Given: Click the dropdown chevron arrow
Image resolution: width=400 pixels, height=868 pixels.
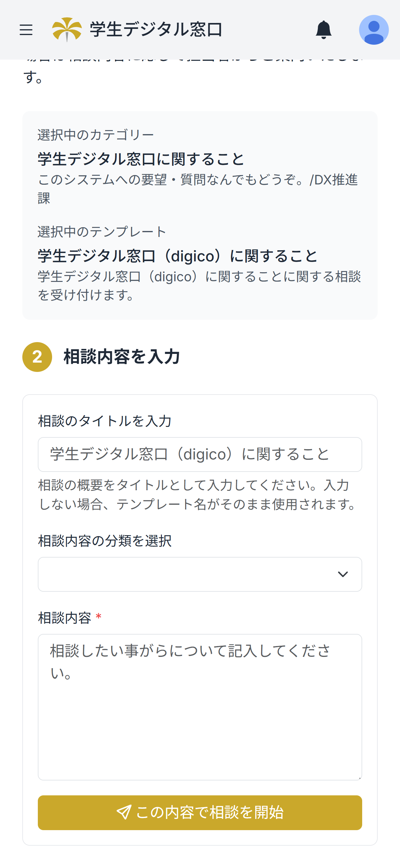Looking at the screenshot, I should click(x=343, y=574).
